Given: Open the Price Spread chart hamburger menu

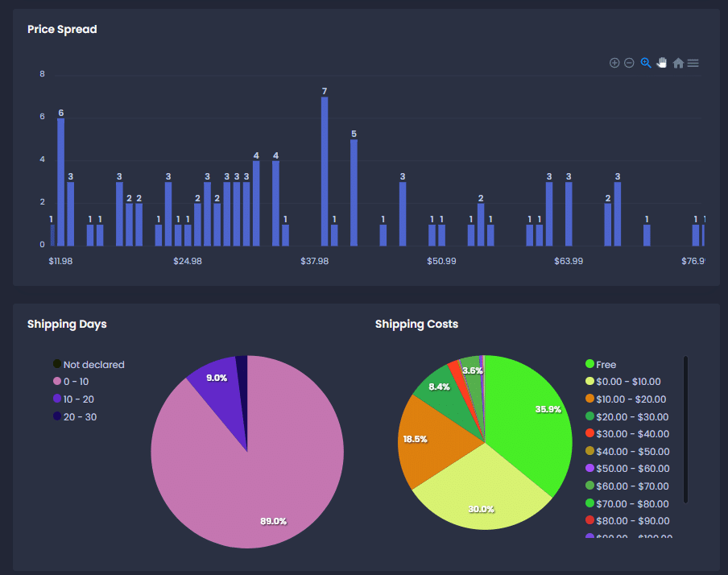Looking at the screenshot, I should (x=693, y=63).
